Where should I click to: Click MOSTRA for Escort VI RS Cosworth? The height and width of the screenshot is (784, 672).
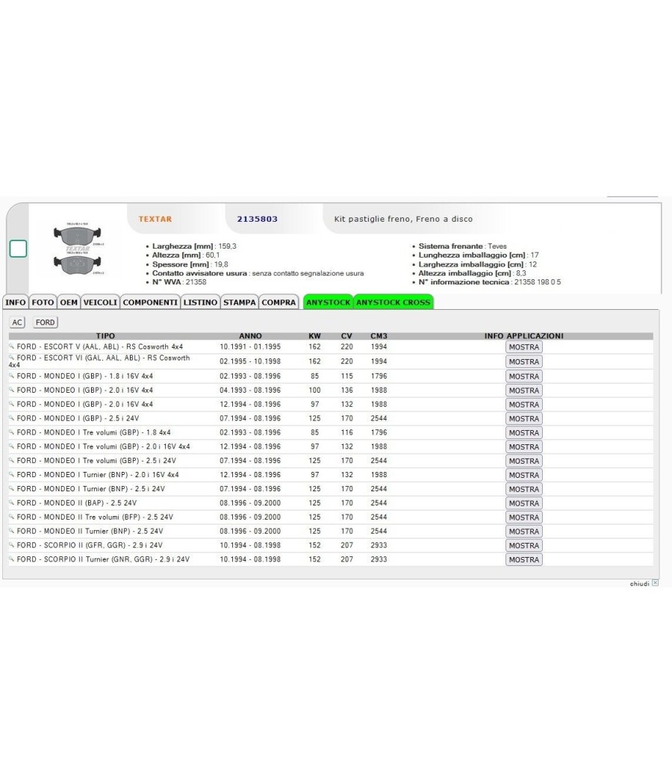tap(523, 361)
